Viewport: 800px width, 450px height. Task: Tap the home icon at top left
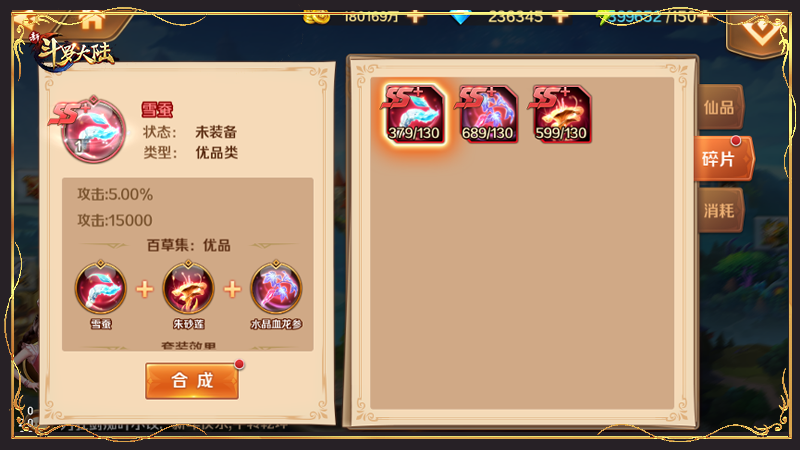[x=92, y=21]
